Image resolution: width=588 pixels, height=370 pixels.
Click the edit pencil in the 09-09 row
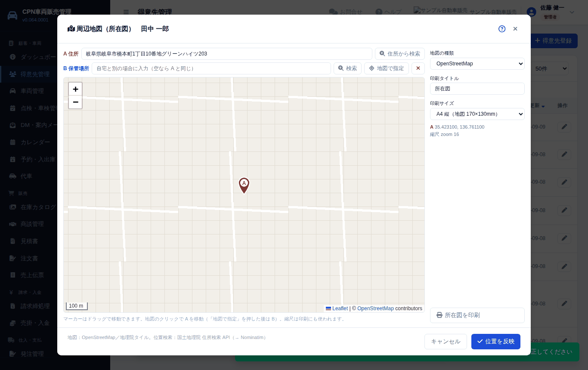point(564,127)
